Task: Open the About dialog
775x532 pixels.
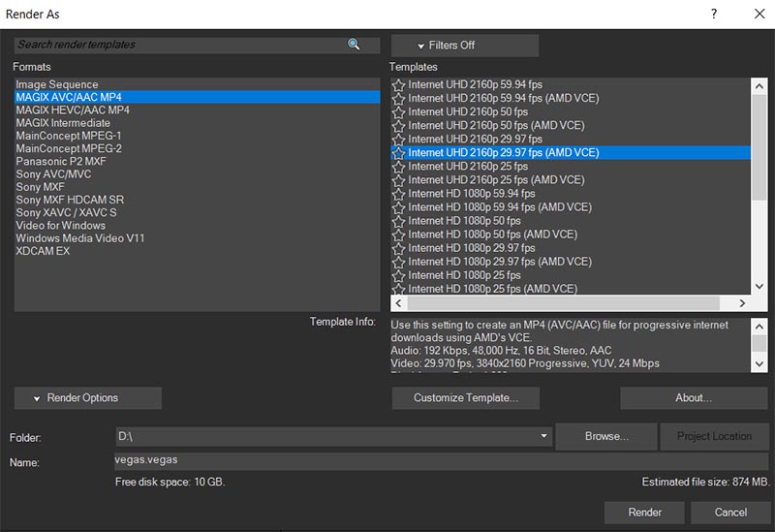Action: coord(694,398)
